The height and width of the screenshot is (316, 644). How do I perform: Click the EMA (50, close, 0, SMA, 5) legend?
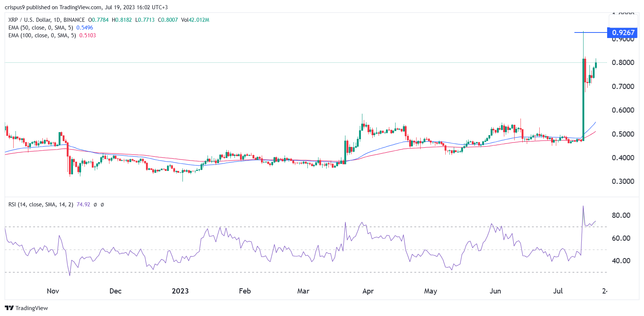(x=41, y=28)
